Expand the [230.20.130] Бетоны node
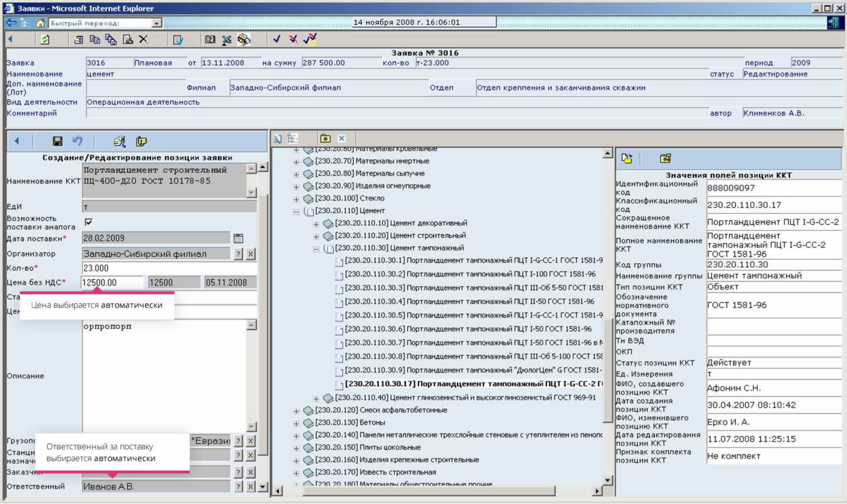This screenshot has height=504, width=847. pos(296,424)
